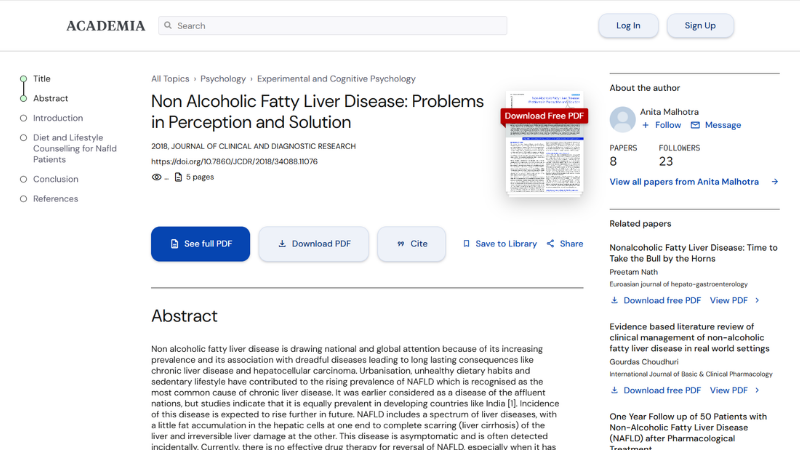Follow Anita Malhotra

point(661,125)
